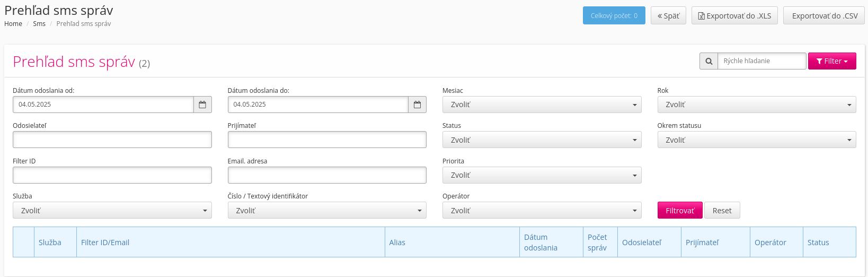Export the list to .XLS
The height and width of the screenshot is (277, 868).
pyautogui.click(x=734, y=16)
